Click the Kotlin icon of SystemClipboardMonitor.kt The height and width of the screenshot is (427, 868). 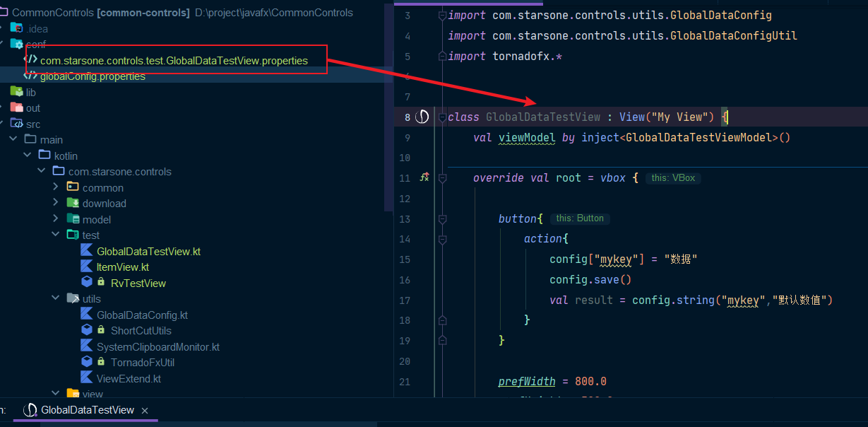[x=87, y=346]
